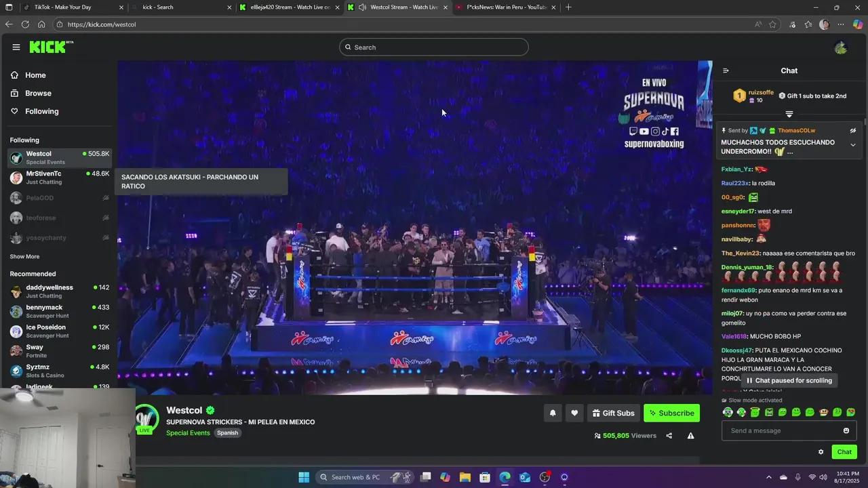Viewport: 868px width, 488px height.
Task: Go to Home in sidebar
Action: click(35, 75)
